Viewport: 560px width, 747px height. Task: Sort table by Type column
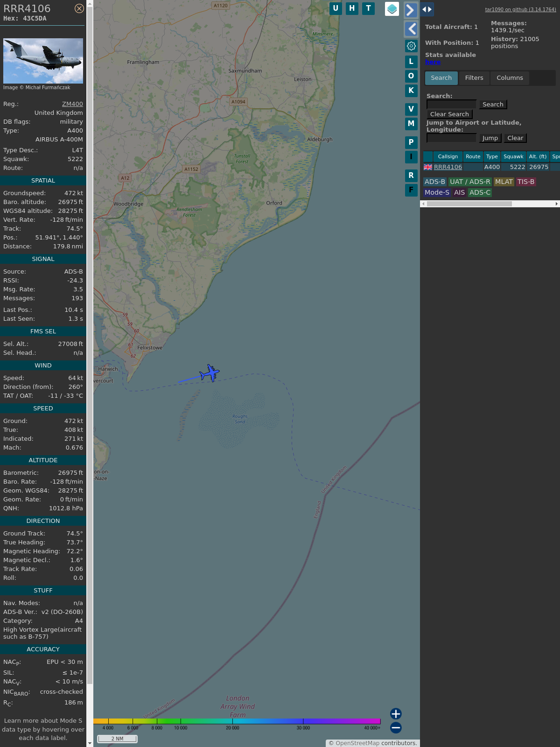(x=492, y=157)
